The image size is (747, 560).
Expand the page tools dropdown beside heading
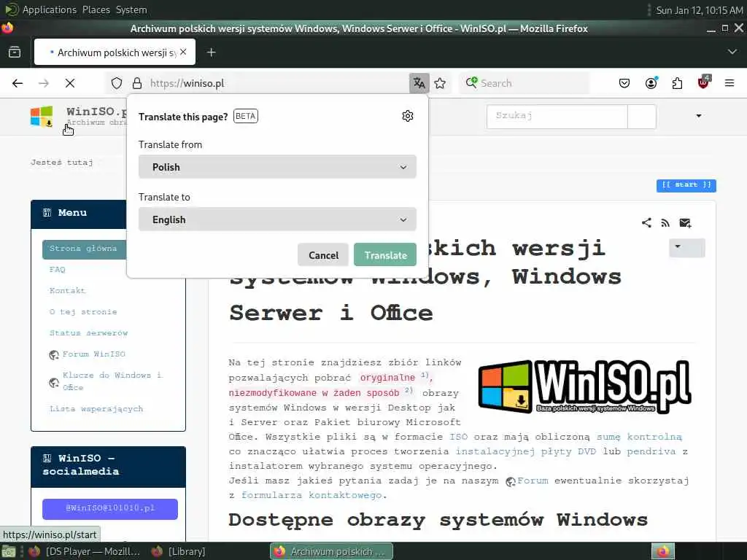(687, 248)
